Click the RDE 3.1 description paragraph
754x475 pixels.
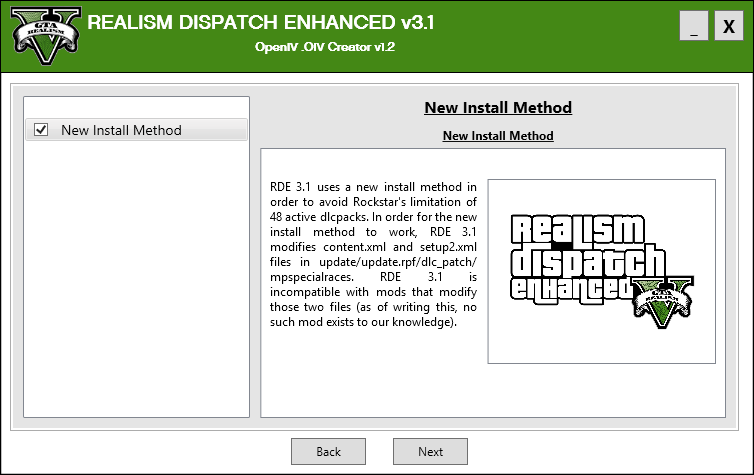373,254
